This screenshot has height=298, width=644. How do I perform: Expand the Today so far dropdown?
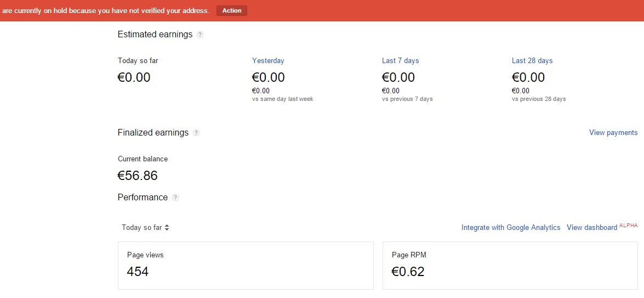pyautogui.click(x=145, y=228)
